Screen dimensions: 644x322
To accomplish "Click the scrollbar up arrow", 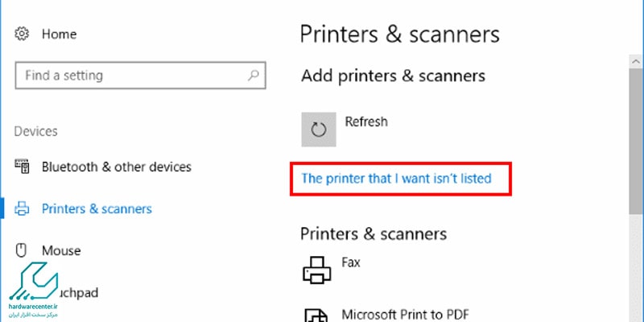I will (636, 62).
